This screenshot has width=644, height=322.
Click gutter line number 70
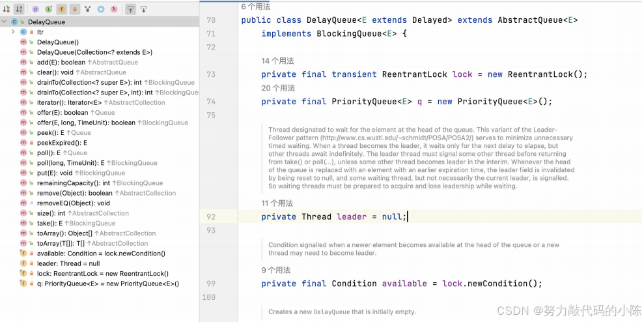211,20
